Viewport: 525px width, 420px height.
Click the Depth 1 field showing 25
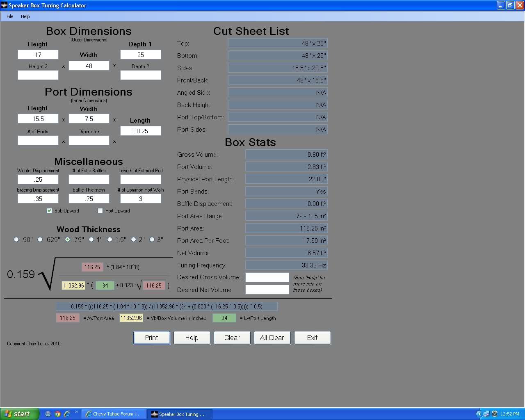click(141, 55)
